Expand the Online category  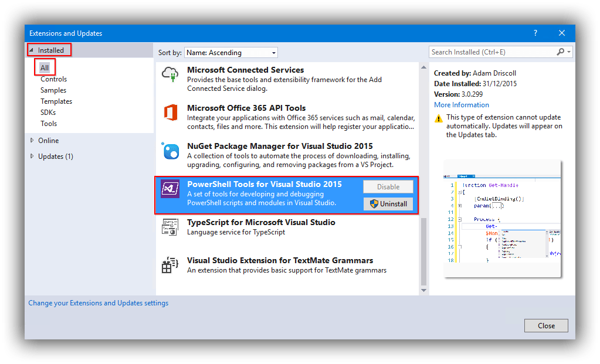coord(32,140)
